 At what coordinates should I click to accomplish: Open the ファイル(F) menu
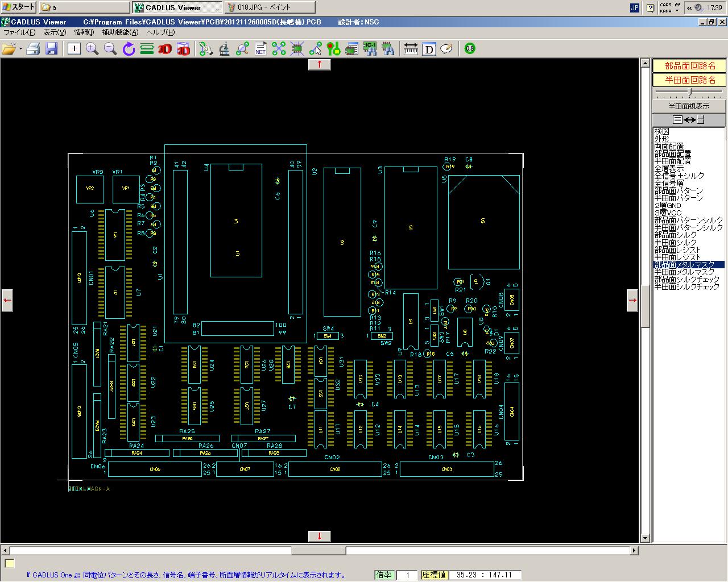coord(19,32)
